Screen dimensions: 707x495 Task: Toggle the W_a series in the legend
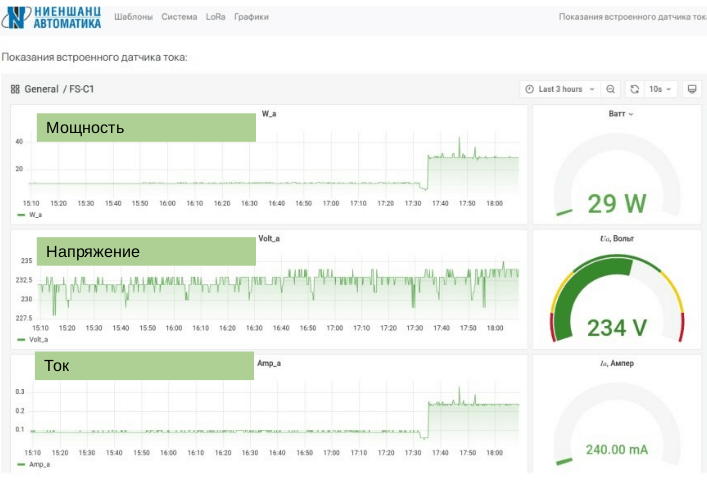click(35, 215)
